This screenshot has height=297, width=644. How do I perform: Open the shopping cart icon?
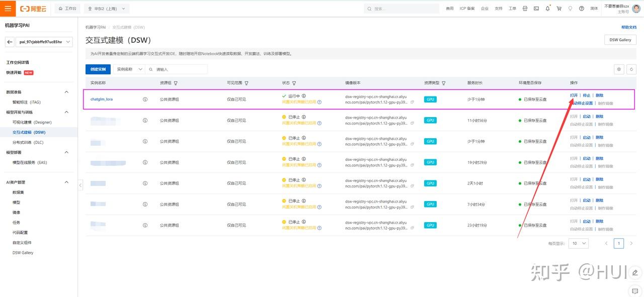(559, 9)
